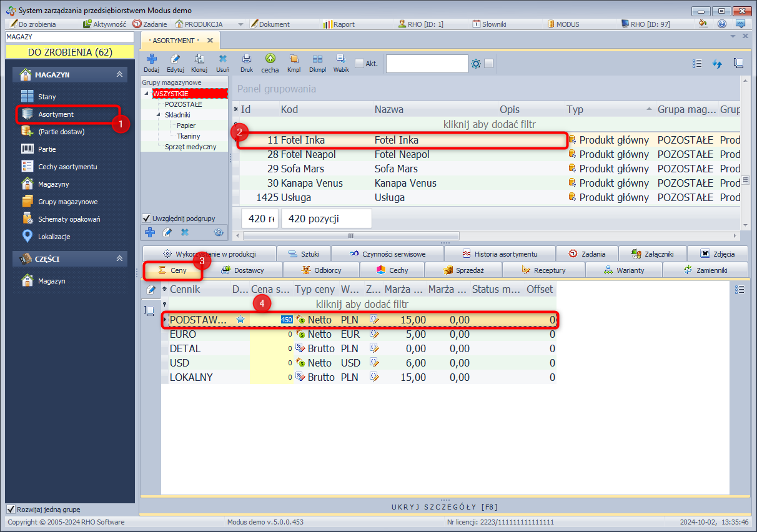Click the Usuń delete icon
Image resolution: width=757 pixels, height=532 pixels.
pyautogui.click(x=222, y=62)
